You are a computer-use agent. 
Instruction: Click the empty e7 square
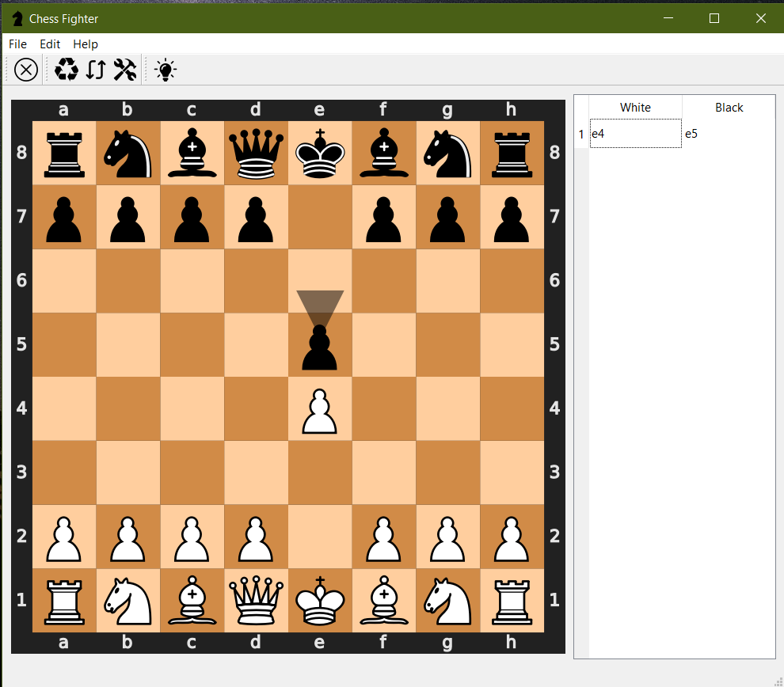coord(320,217)
